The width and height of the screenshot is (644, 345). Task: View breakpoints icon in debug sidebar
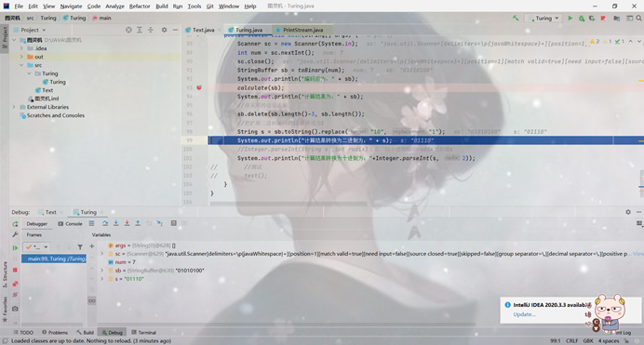pyautogui.click(x=15, y=284)
